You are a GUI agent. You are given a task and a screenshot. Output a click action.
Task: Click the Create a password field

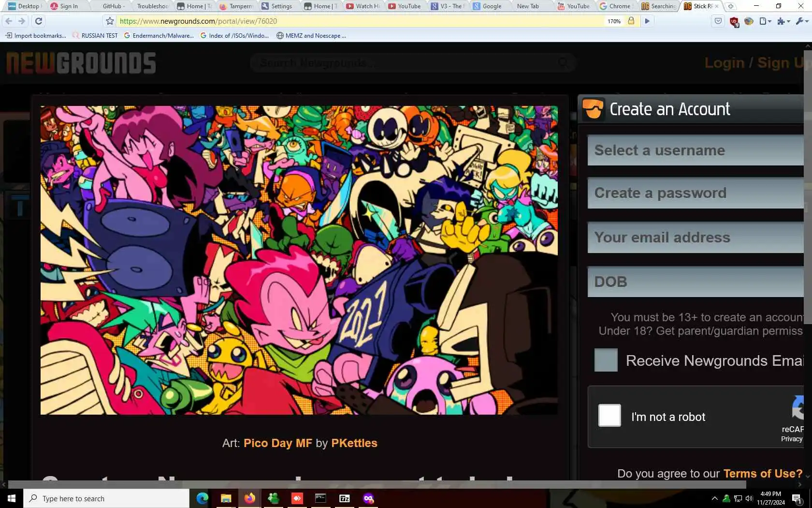[x=696, y=193]
